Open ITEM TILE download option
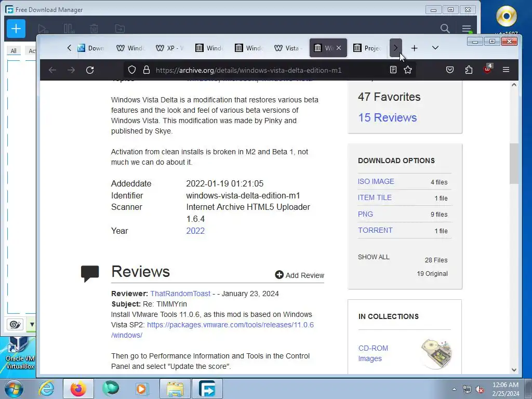 (375, 197)
